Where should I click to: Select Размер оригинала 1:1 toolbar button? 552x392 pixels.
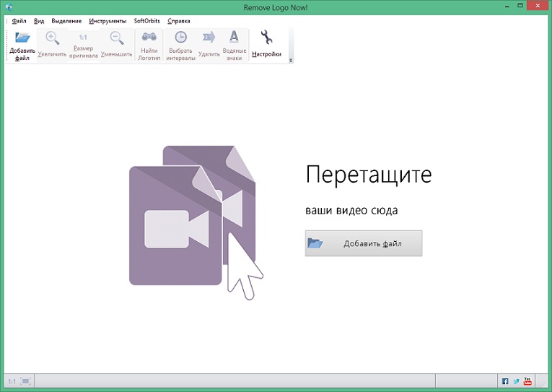(83, 45)
